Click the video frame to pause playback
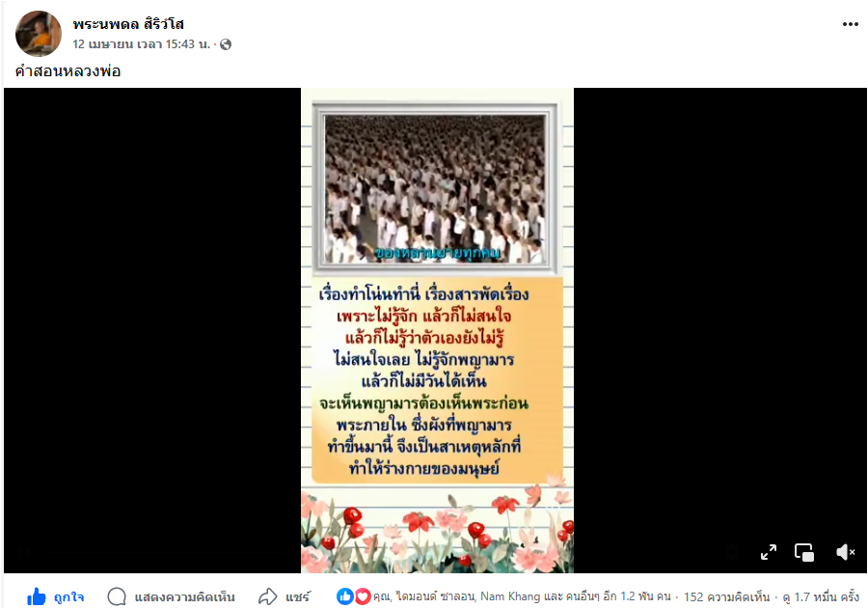Image resolution: width=868 pixels, height=609 pixels. (437, 330)
